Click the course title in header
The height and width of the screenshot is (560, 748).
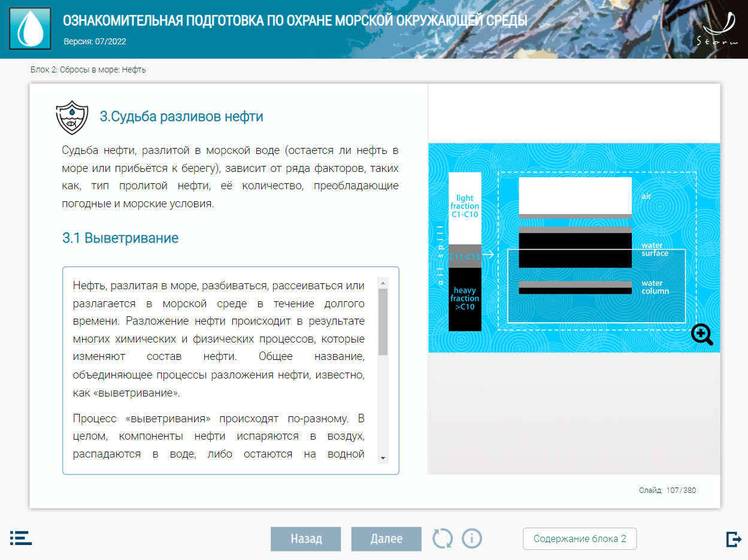pos(295,21)
